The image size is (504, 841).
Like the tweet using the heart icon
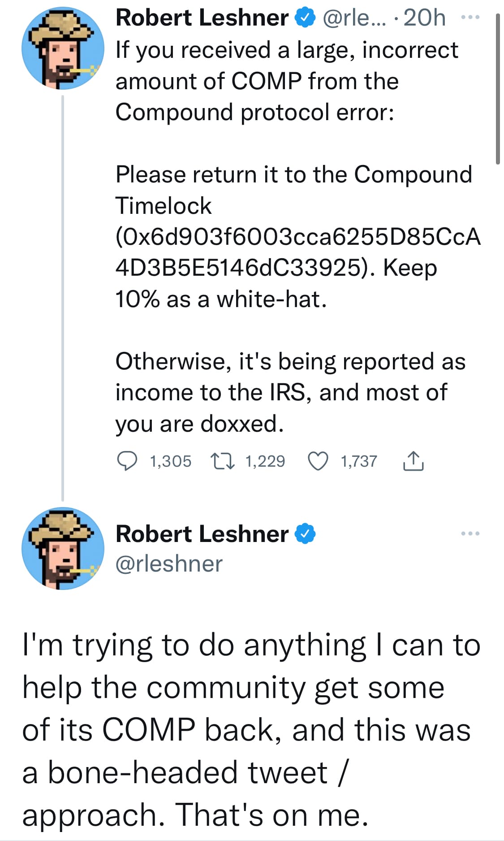(x=319, y=461)
